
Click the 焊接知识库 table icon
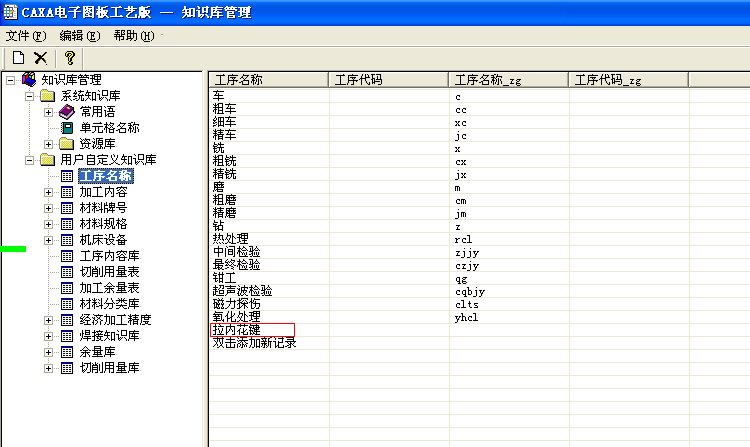[x=67, y=336]
